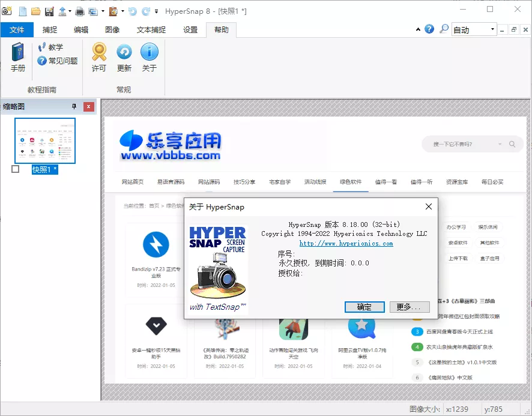Open the 自动 zoom mode dropdown
This screenshot has width=532, height=416.
(x=493, y=29)
